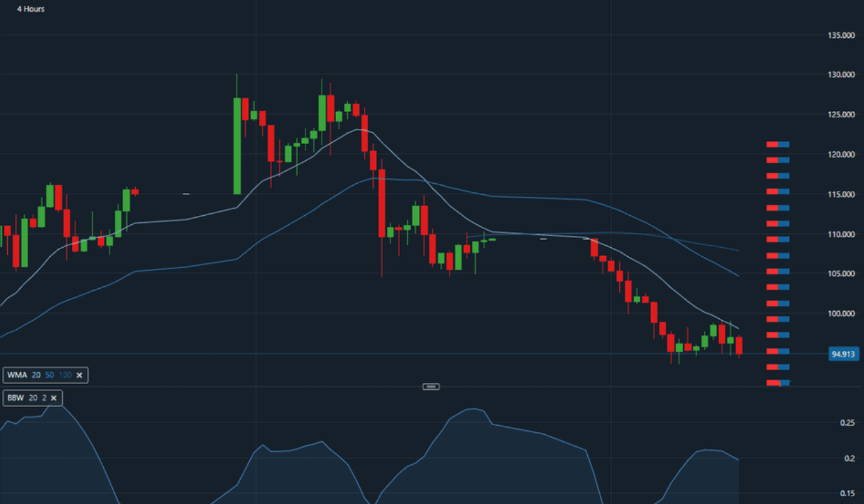Click the 130.000 price axis label
Viewport: 864px width, 504px height.
pyautogui.click(x=842, y=75)
